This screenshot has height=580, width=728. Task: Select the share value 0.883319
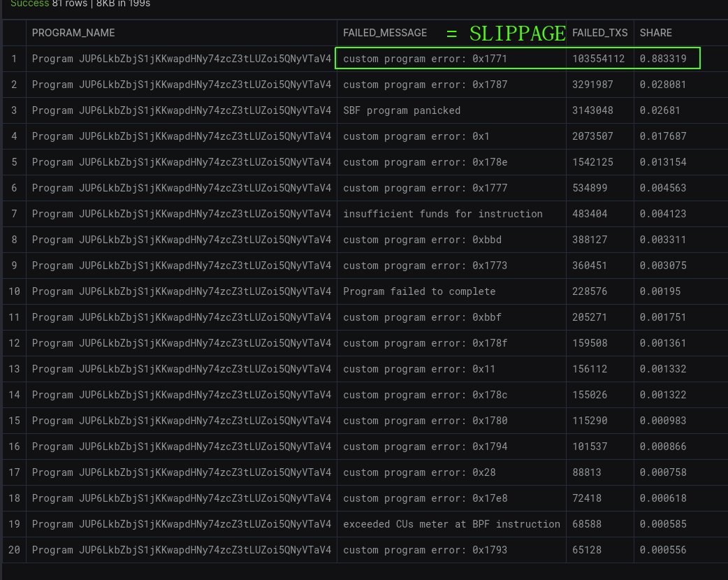tap(663, 59)
